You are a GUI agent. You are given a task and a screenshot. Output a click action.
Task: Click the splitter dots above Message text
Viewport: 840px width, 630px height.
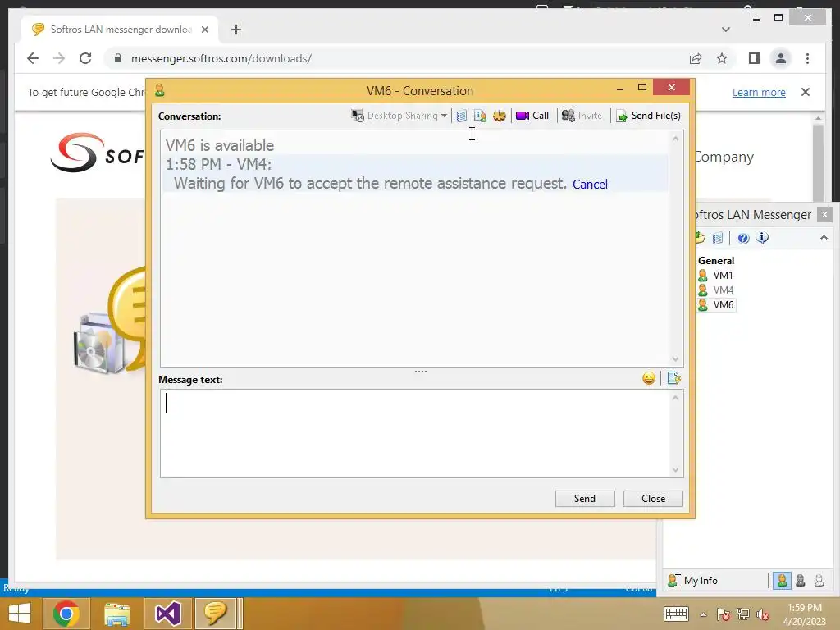click(x=421, y=372)
